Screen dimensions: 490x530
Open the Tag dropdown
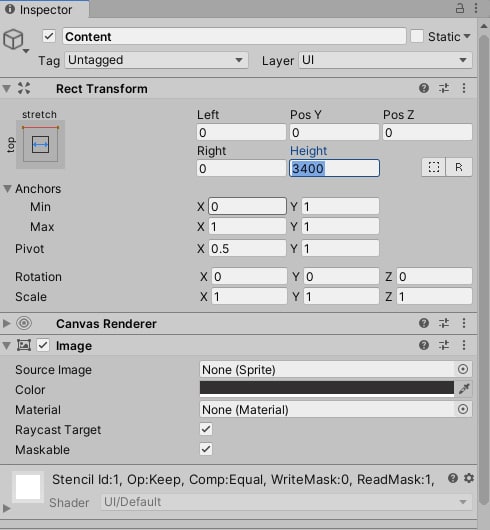coord(156,60)
